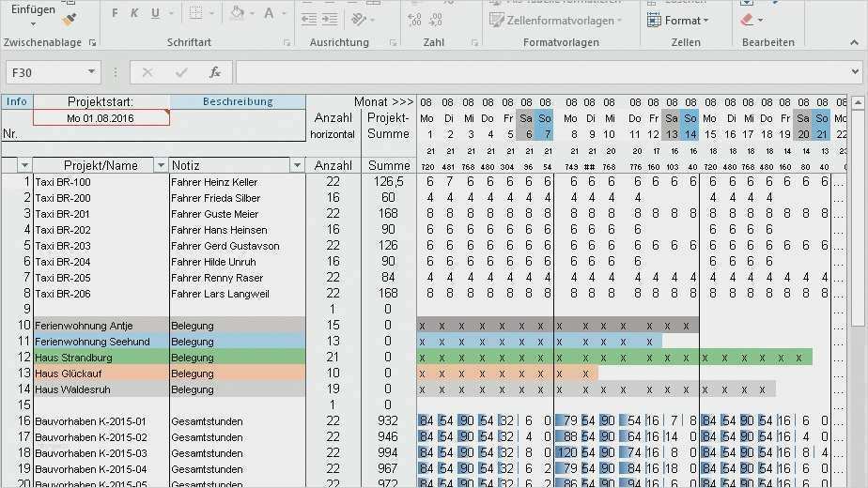Click the vertical scrollbar up arrow
This screenshot has height=488, width=868.
tap(858, 103)
